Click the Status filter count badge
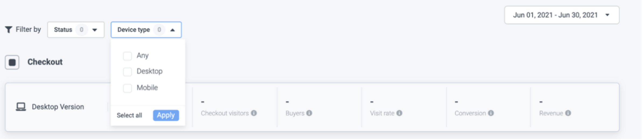This screenshot has width=644, height=140. coord(81,30)
